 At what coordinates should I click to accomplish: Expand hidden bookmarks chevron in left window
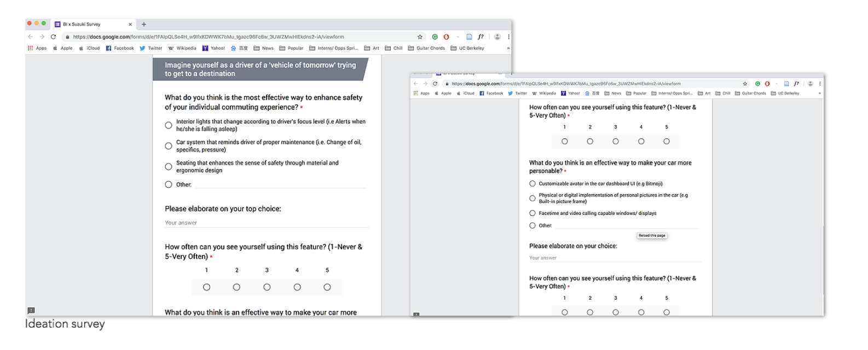(508, 48)
